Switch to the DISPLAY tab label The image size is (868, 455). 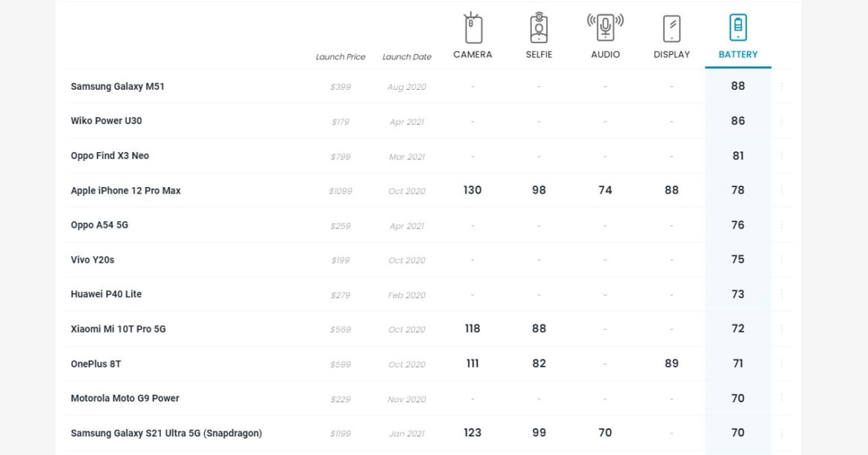671,54
